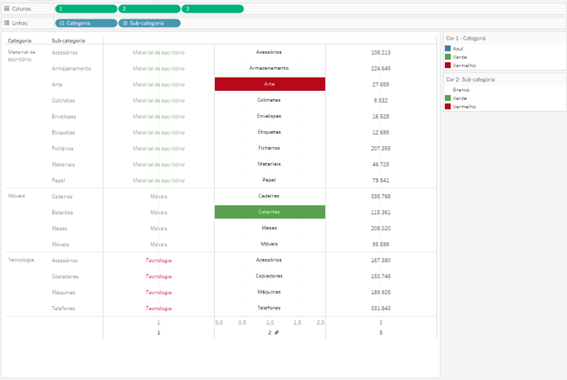The height and width of the screenshot is (380, 567).
Task: Select Cadeiras in the Sub-categoria header column
Action: click(x=62, y=196)
